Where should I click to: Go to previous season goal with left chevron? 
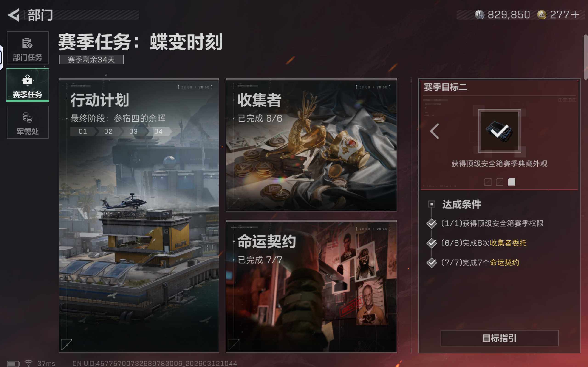[x=434, y=131]
